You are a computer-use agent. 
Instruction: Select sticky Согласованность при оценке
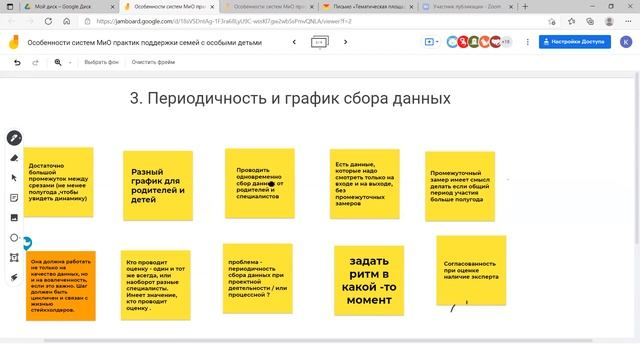[471, 270]
